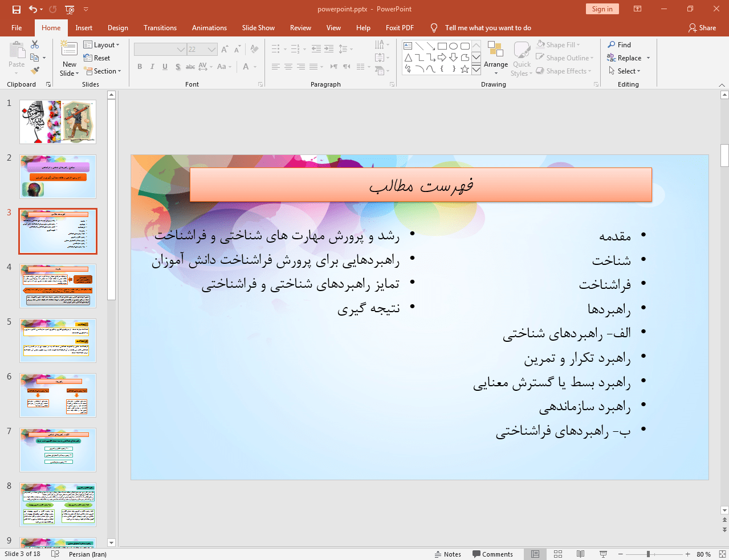Screen dimensions: 729x560
Task: Open the Arrange options
Action: [496, 58]
